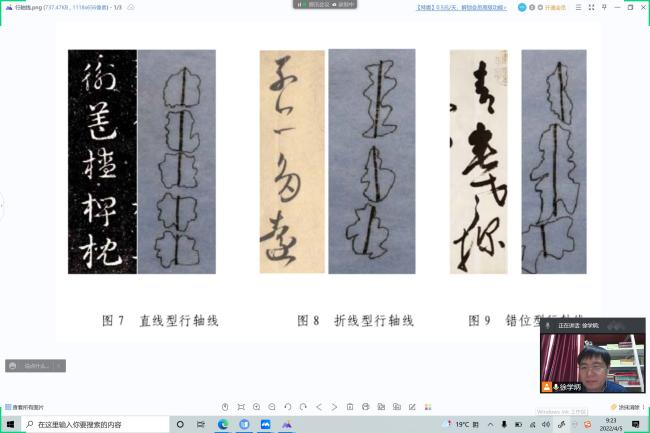Click the save-as image icon in toolbar
The image size is (650, 433).
(381, 407)
